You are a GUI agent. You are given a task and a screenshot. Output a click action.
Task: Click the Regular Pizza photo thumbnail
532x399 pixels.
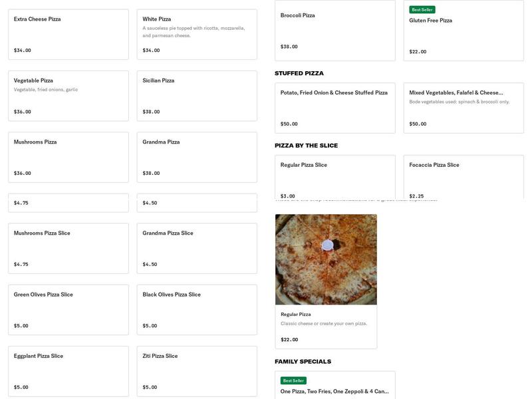tap(326, 258)
